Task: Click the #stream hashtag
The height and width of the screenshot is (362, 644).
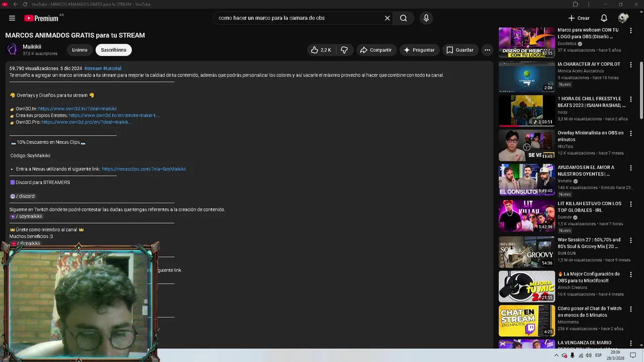Action: point(93,68)
